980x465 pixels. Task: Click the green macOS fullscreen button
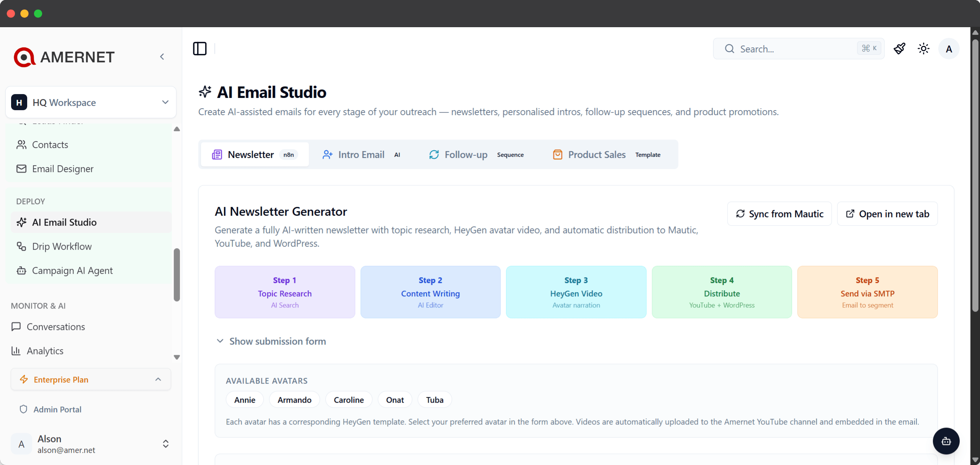coord(38,14)
